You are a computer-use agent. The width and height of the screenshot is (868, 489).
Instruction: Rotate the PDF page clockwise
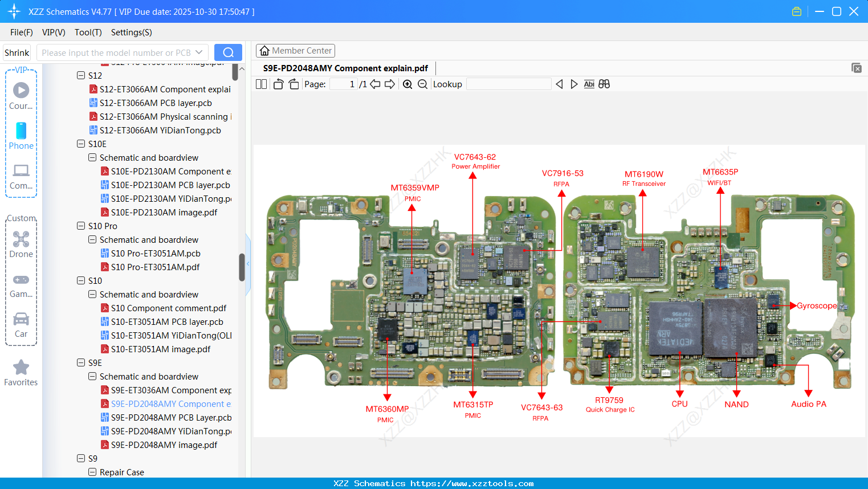(294, 84)
